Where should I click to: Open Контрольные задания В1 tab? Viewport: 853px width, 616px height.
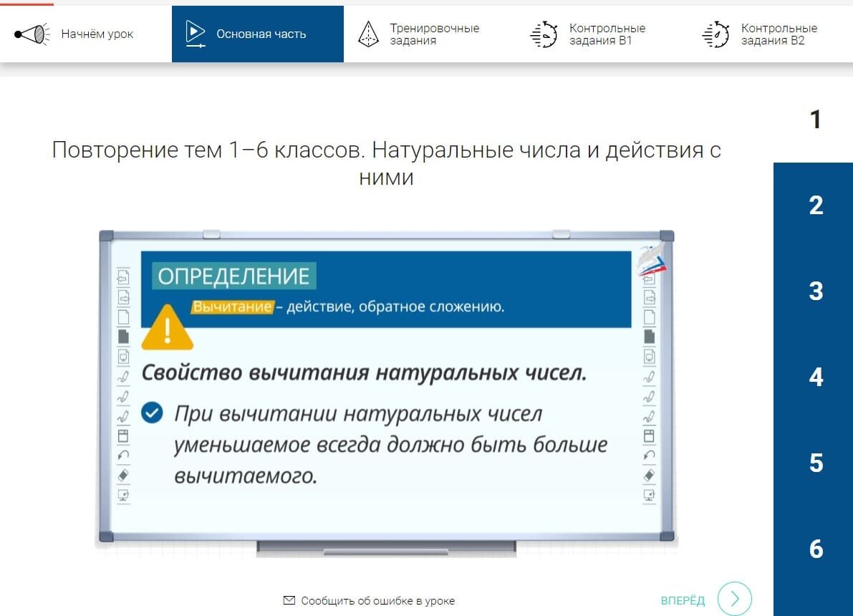click(x=601, y=34)
